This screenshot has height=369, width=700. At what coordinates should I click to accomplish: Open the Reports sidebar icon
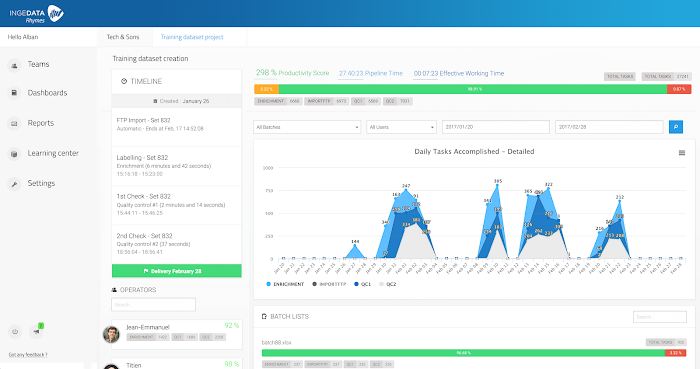pos(14,123)
